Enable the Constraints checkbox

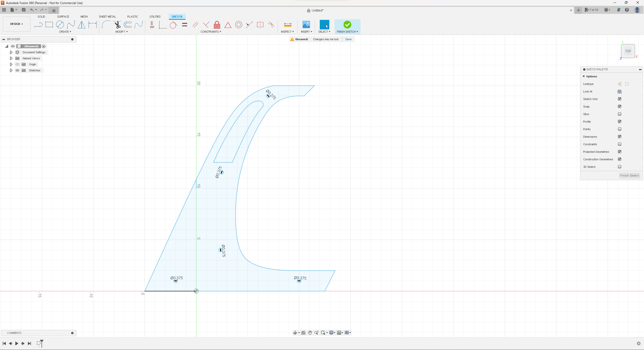620,144
